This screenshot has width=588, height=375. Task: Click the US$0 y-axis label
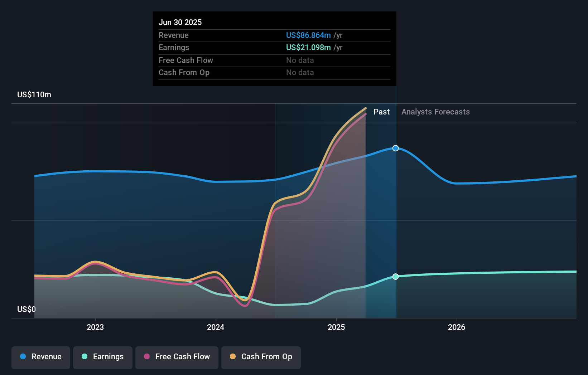26,309
